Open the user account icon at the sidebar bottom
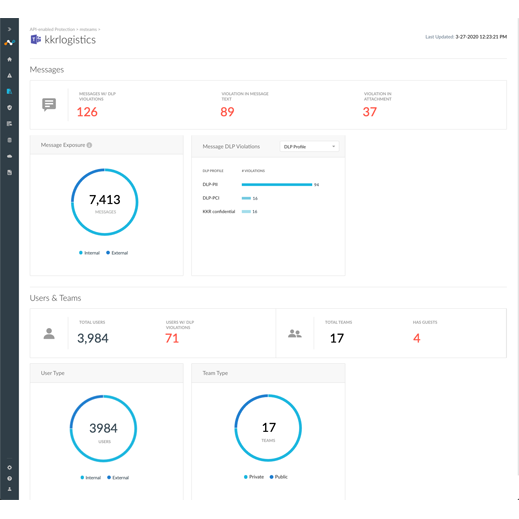The image size is (519, 519). [x=9, y=489]
